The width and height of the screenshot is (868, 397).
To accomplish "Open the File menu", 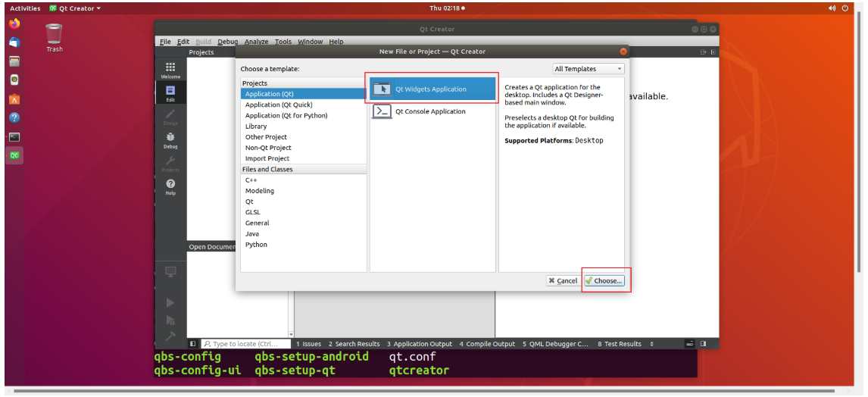I will 165,42.
